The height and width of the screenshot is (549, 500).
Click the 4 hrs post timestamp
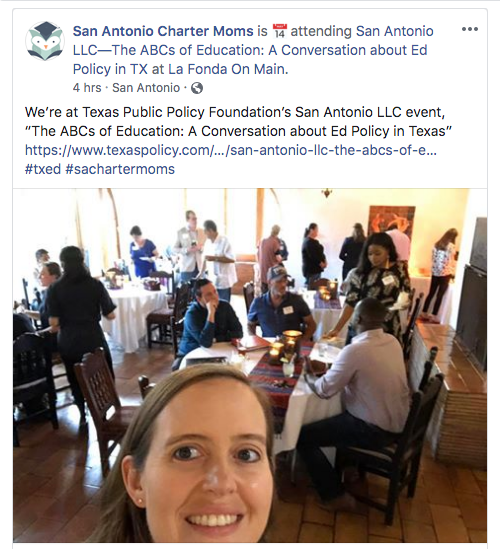pos(87,88)
